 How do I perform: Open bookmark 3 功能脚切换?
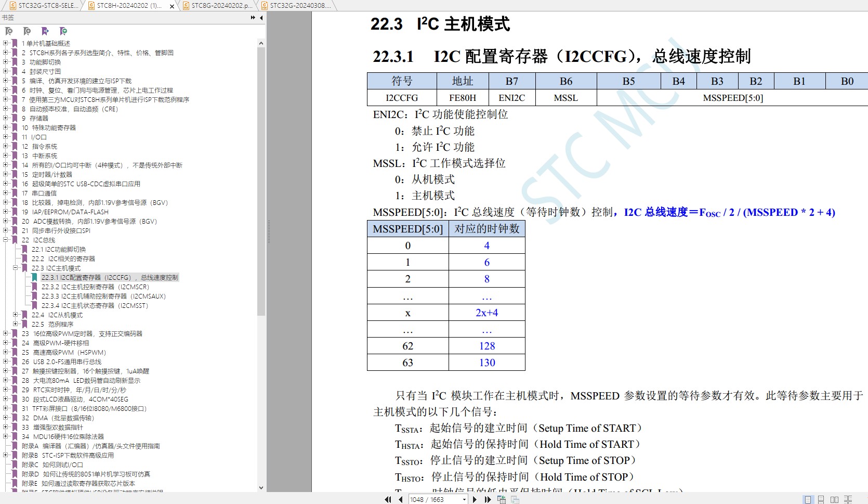click(x=41, y=62)
